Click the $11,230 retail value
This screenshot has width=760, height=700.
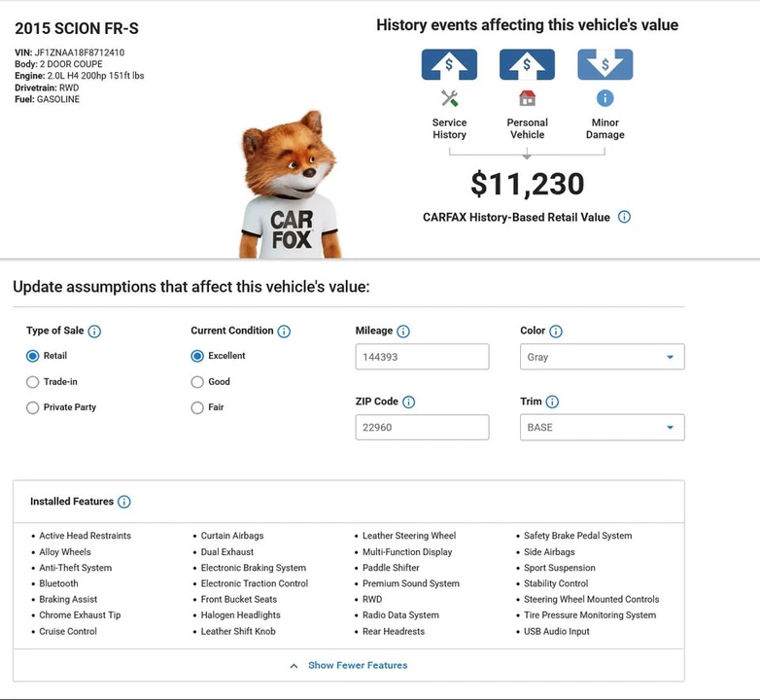(528, 184)
